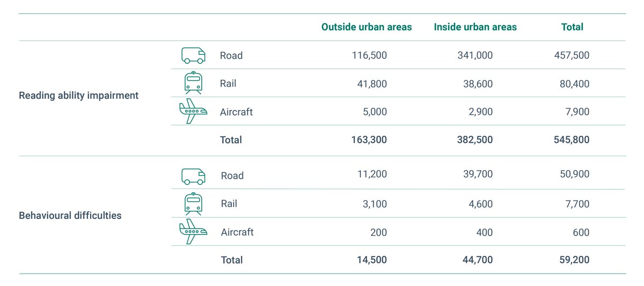The width and height of the screenshot is (644, 286).
Task: Click the 457,500 road total cell
Action: point(572,55)
